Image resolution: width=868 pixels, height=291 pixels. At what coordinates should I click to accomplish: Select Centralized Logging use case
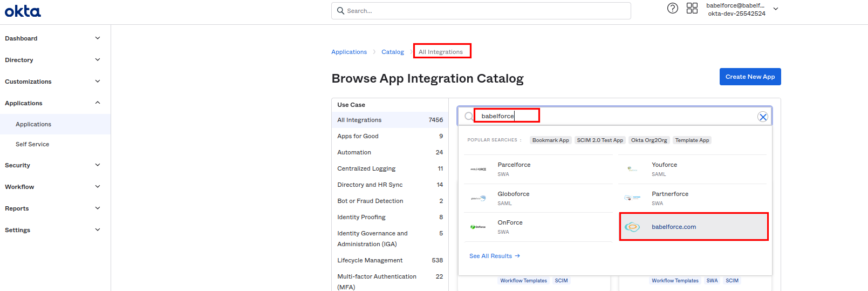(x=390, y=168)
